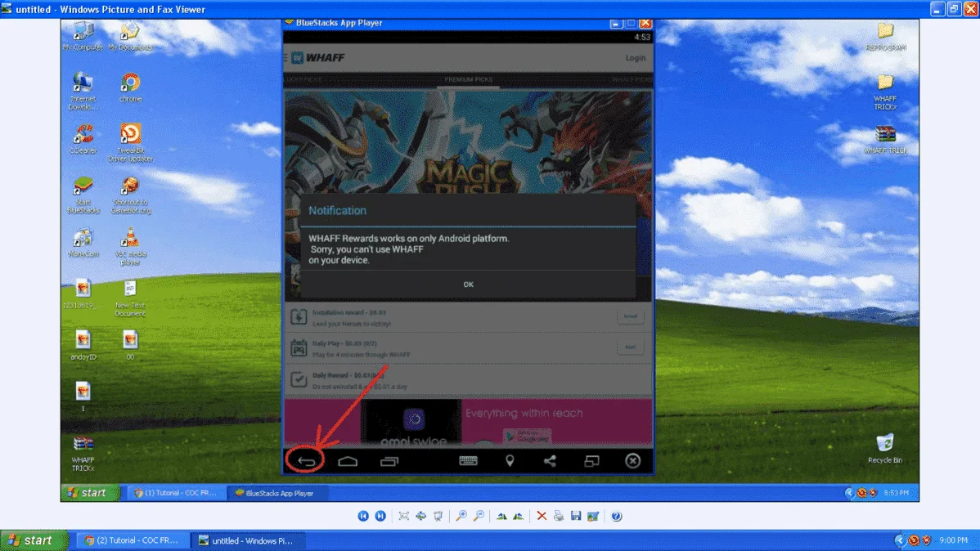The width and height of the screenshot is (980, 551).
Task: Click (1) Tutorial - COC inner taskbar item
Action: [175, 493]
